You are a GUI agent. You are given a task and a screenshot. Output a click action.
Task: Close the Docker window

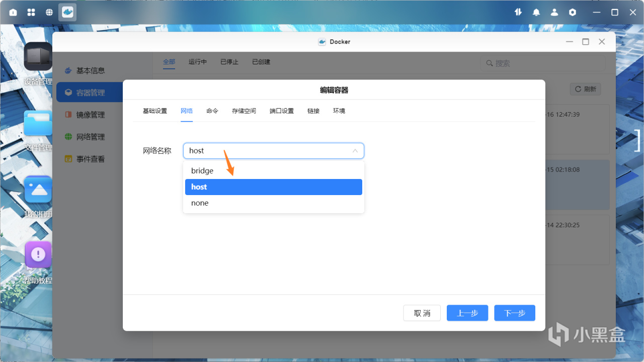click(602, 42)
